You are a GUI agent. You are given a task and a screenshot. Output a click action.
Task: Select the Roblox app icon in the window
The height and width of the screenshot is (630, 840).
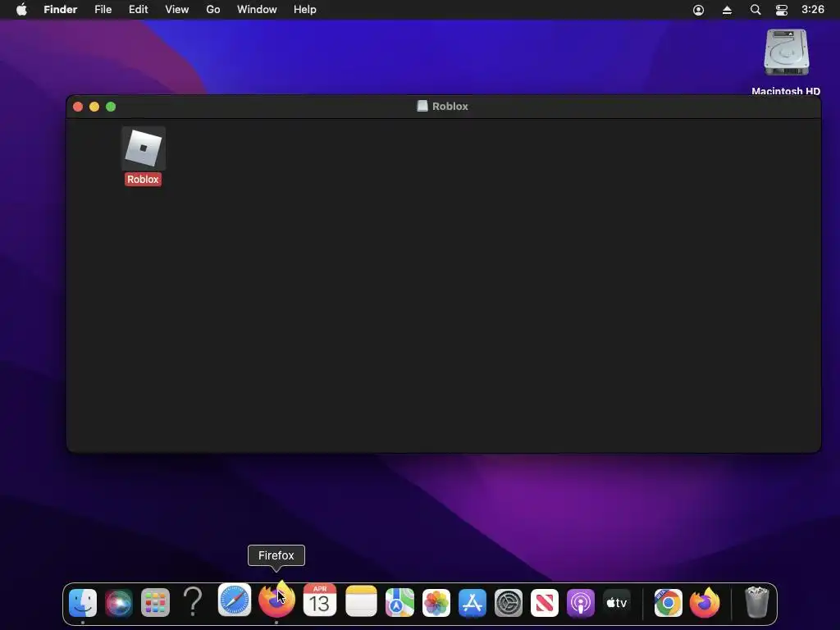point(143,148)
